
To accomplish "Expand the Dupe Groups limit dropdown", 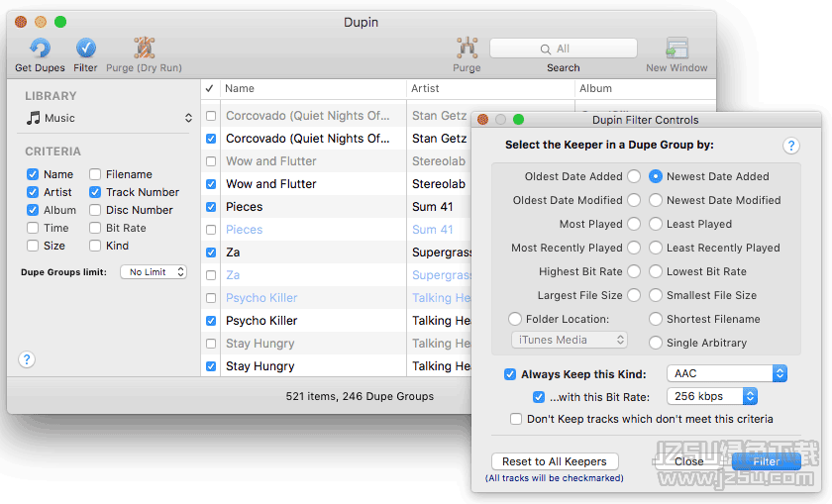I will (x=154, y=271).
